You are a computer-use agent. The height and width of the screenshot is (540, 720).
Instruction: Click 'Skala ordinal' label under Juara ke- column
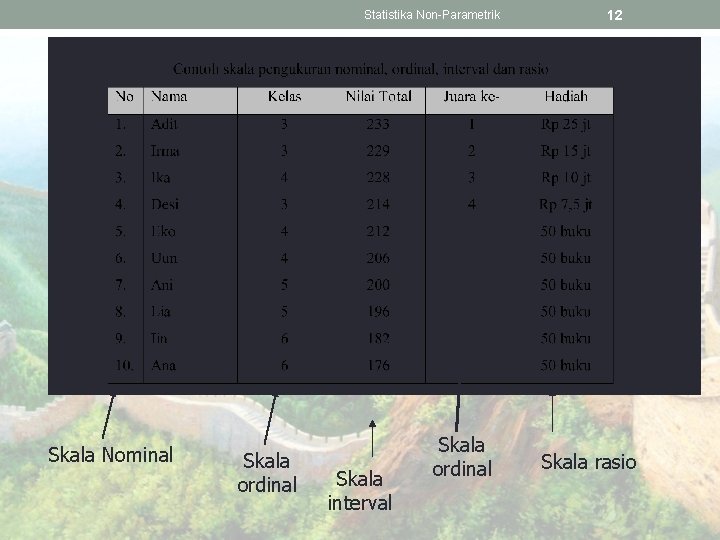[x=462, y=457]
